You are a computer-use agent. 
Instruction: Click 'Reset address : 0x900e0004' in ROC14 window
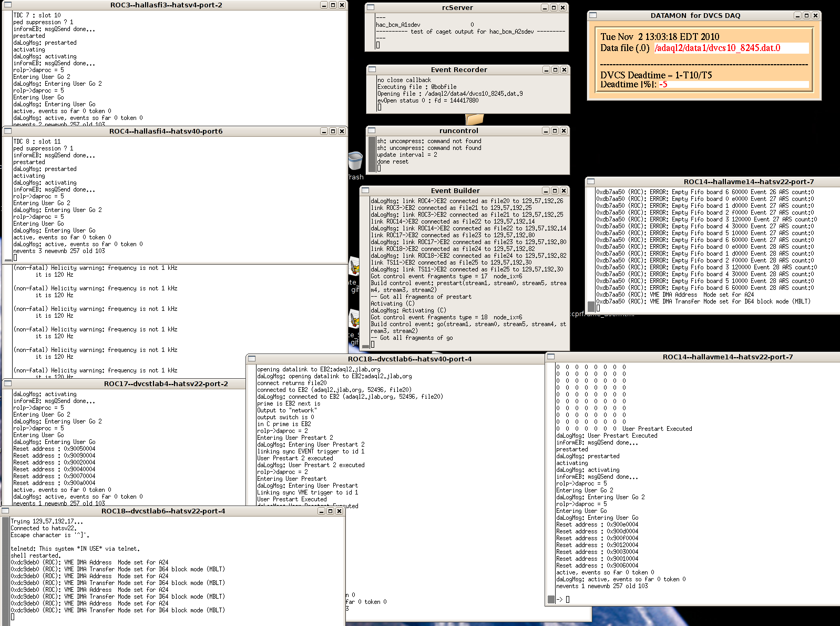597,524
